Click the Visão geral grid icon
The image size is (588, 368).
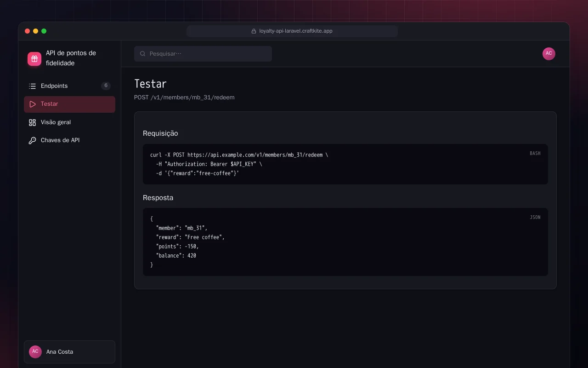point(32,122)
